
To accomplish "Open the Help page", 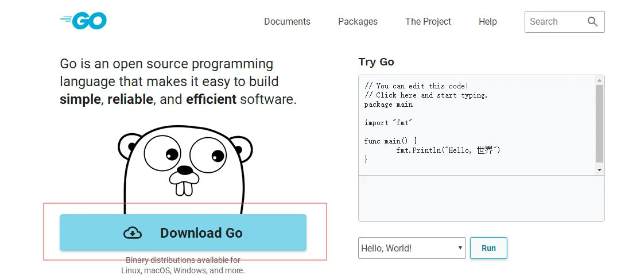I will click(x=487, y=21).
